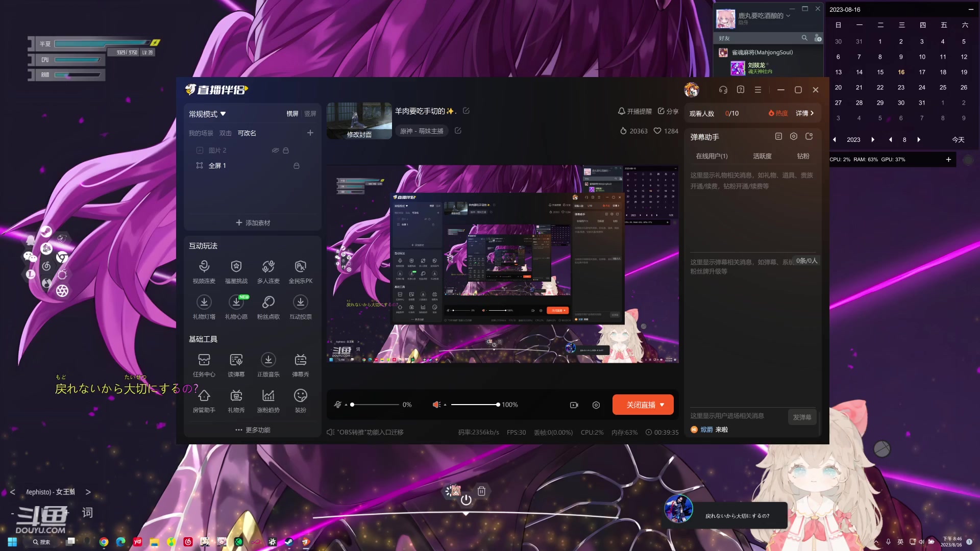Open dropdown arrow on 关闭直播 button
This screenshot has height=551, width=980.
(x=662, y=405)
